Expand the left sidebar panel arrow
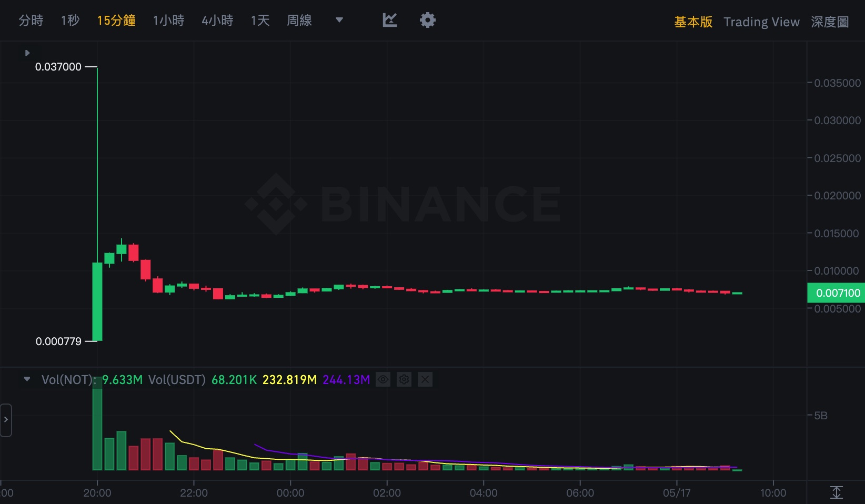The width and height of the screenshot is (865, 504). click(x=6, y=420)
